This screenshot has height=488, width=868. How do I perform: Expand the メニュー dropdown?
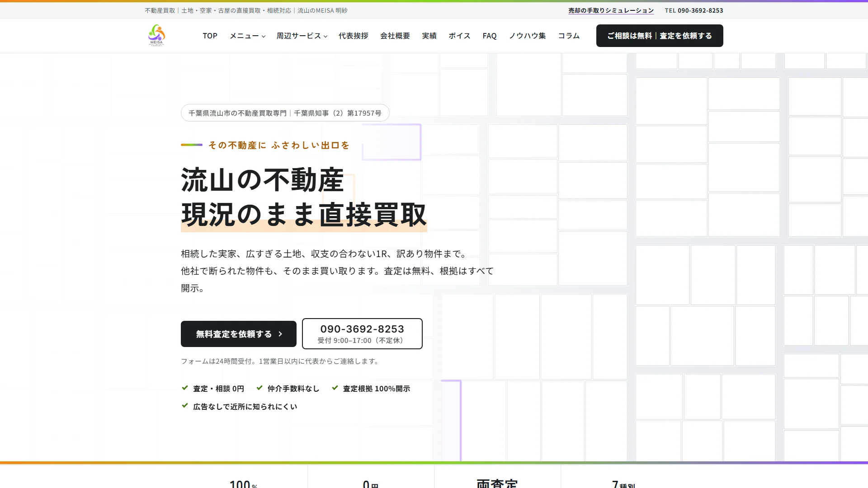pyautogui.click(x=247, y=36)
